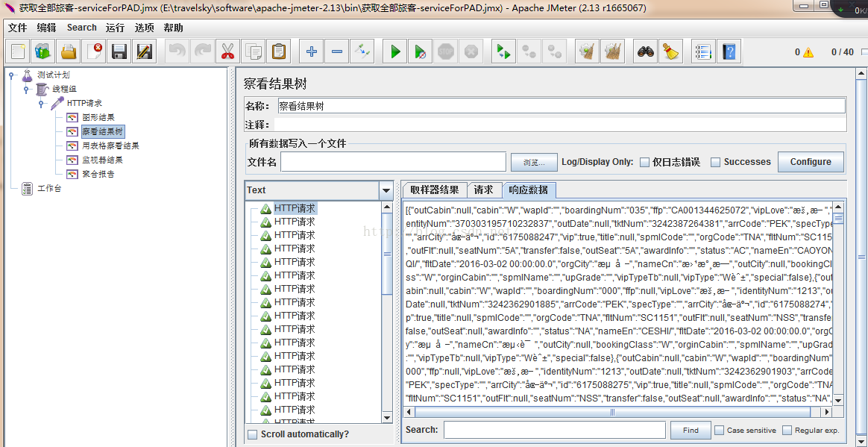This screenshot has width=868, height=447.
Task: Switch to the 响应数据 tab
Action: point(529,190)
